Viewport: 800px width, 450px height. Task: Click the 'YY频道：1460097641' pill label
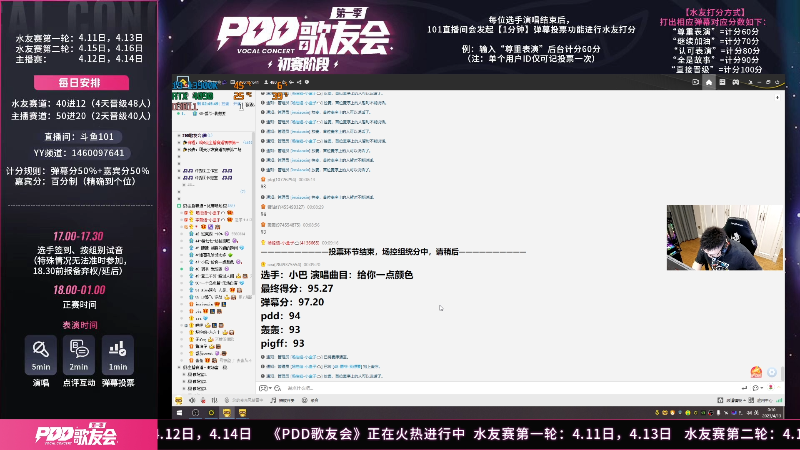[79, 153]
